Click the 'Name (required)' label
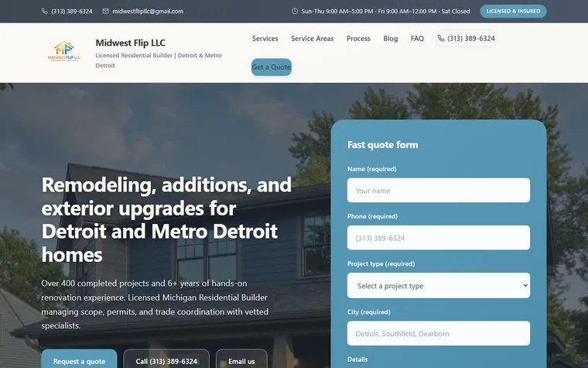Image resolution: width=588 pixels, height=368 pixels. click(371, 169)
